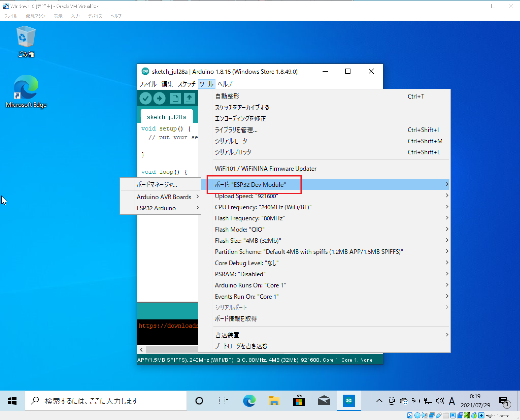Click the volume speaker tray icon
Screen dimensions: 520x420
[440, 401]
